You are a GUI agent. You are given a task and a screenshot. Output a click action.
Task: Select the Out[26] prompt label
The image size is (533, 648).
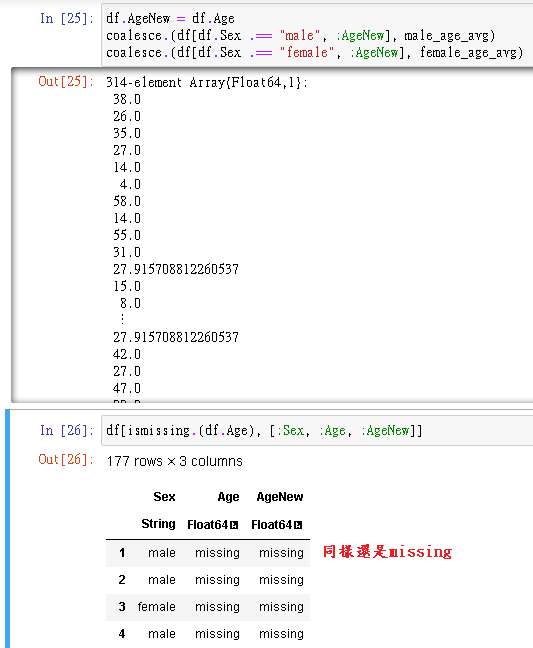[x=66, y=460]
